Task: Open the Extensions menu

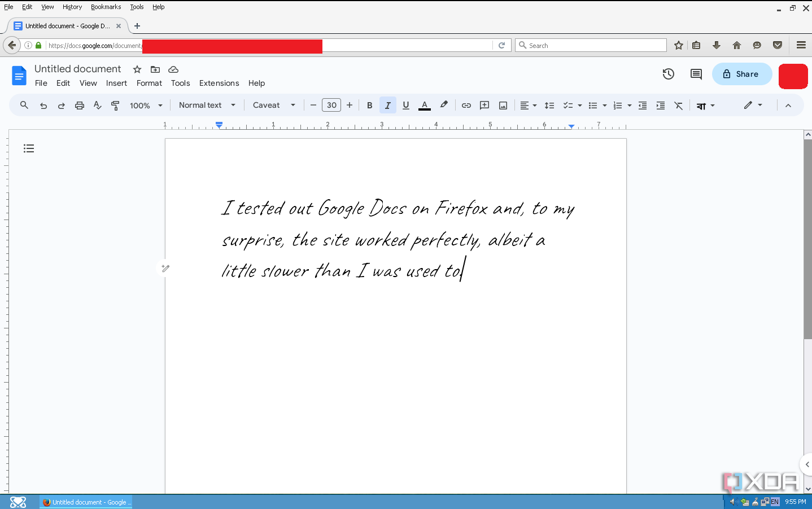Action: pyautogui.click(x=219, y=83)
